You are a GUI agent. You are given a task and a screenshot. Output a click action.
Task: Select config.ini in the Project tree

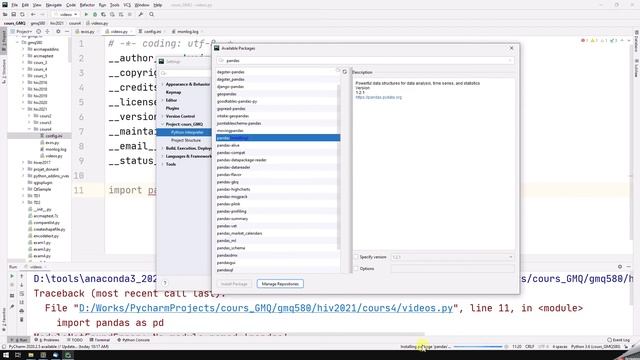53,136
